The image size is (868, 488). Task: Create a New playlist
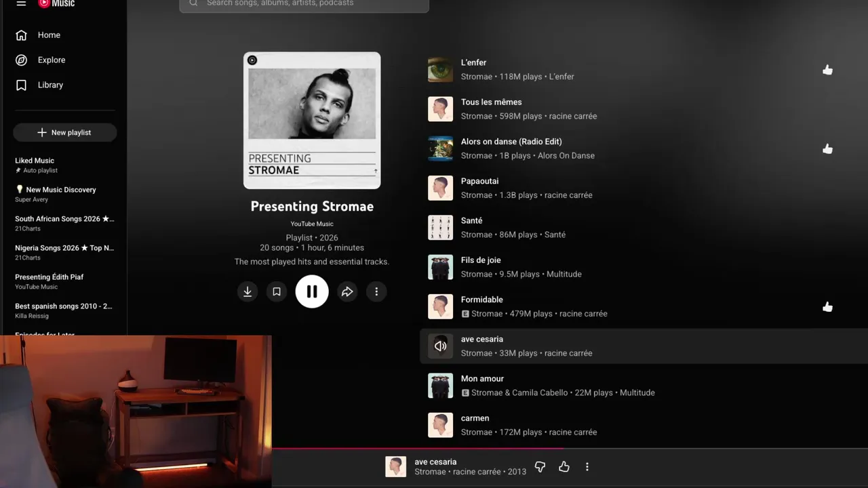point(64,133)
